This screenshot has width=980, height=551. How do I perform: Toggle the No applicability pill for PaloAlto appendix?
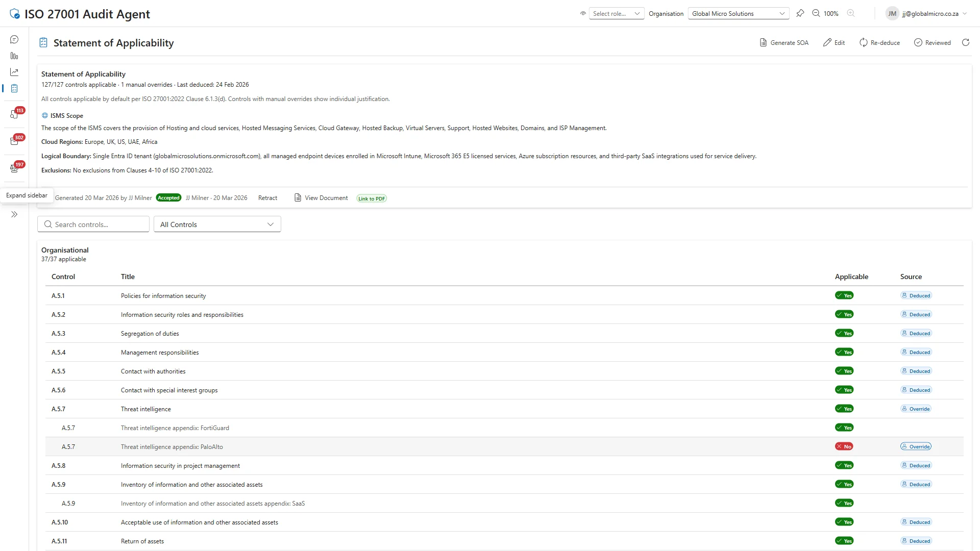click(x=844, y=446)
